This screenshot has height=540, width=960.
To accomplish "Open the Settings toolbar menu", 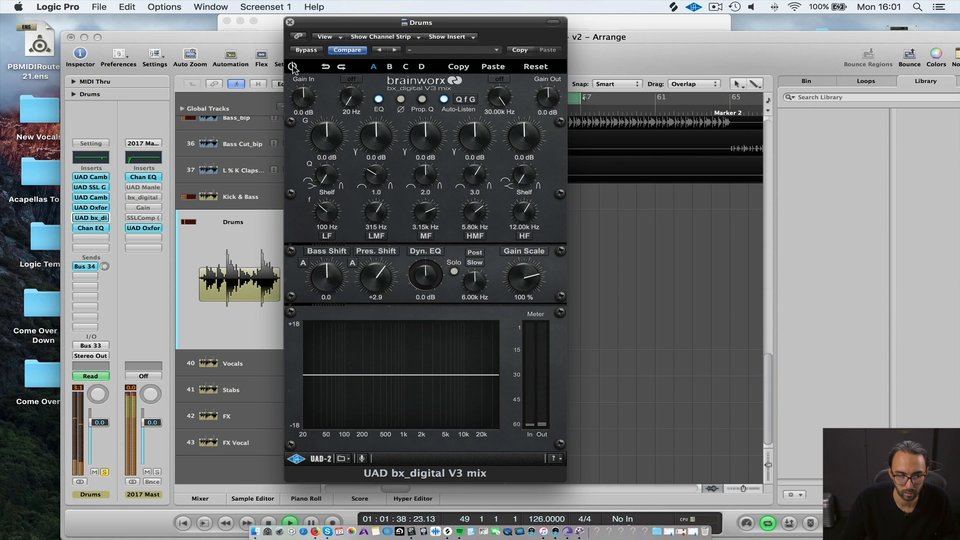I will click(x=154, y=57).
